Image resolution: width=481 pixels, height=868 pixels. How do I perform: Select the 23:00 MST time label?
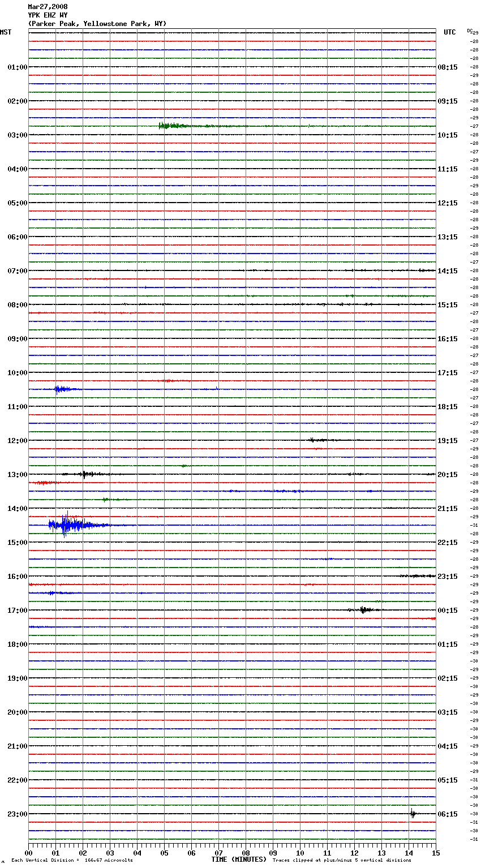click(18, 814)
